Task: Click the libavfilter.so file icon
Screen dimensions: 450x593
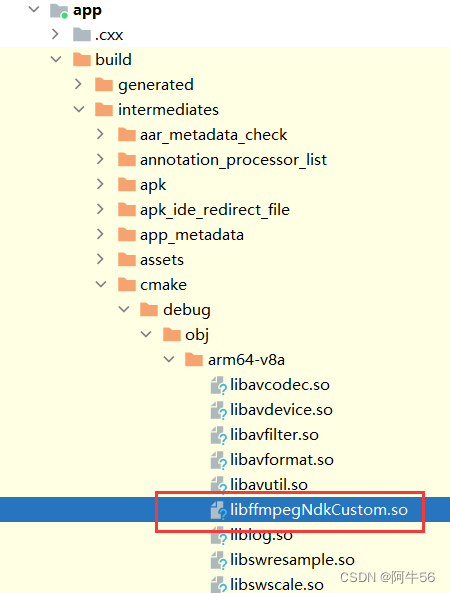Action: (x=219, y=435)
